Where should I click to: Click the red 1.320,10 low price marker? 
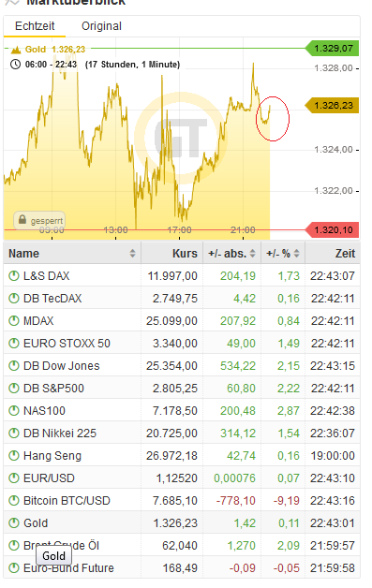[x=332, y=230]
